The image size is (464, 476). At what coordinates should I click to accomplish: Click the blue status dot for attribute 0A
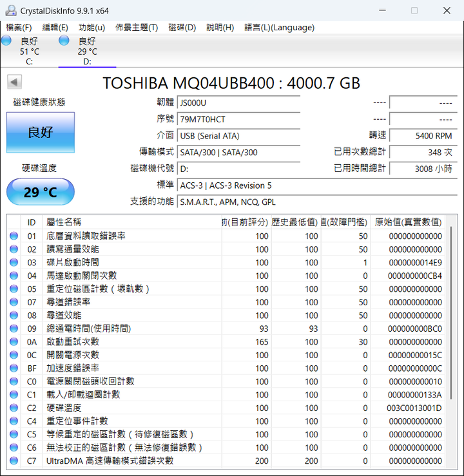pyautogui.click(x=14, y=341)
